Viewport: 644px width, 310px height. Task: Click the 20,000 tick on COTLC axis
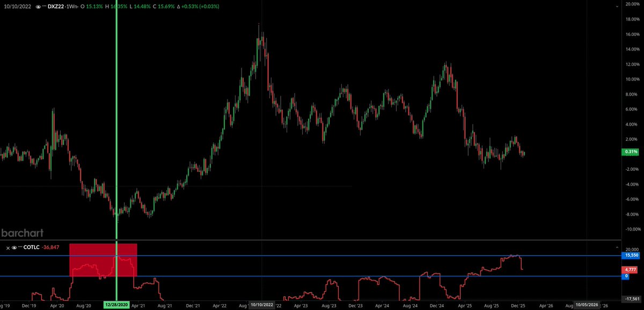coord(632,250)
